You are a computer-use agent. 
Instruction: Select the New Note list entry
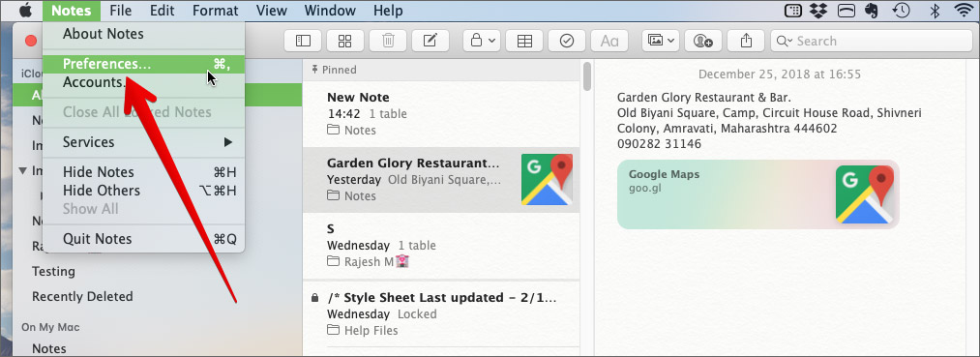click(x=441, y=114)
